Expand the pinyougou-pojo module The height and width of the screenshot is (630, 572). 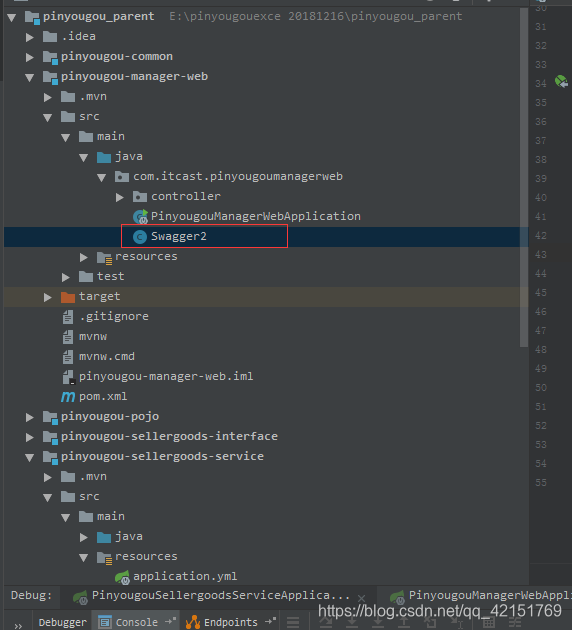click(30, 417)
